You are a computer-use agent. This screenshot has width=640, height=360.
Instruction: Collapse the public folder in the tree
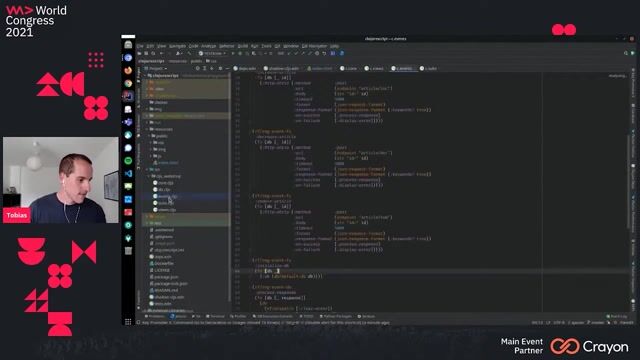pos(149,136)
